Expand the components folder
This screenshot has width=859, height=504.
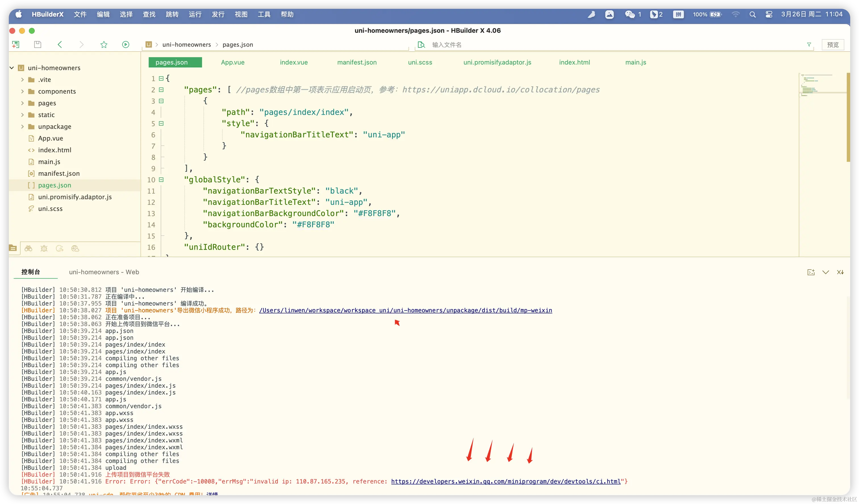coord(22,91)
